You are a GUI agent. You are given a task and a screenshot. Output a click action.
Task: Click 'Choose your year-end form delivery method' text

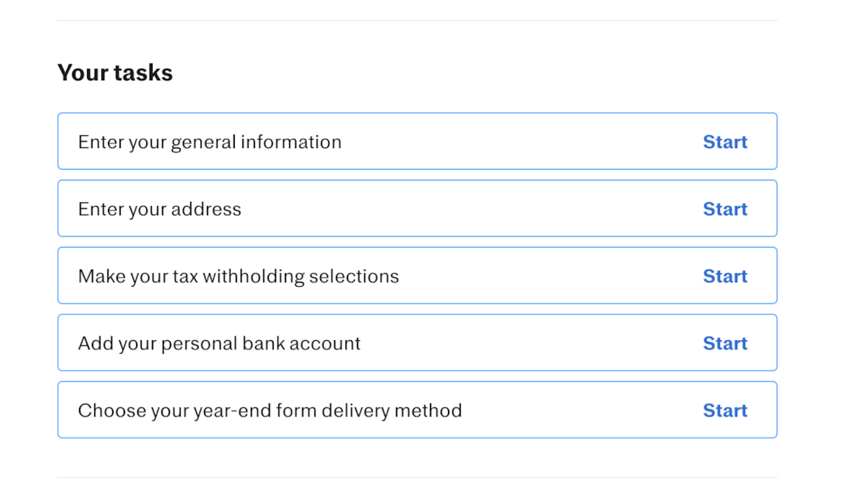coord(270,410)
